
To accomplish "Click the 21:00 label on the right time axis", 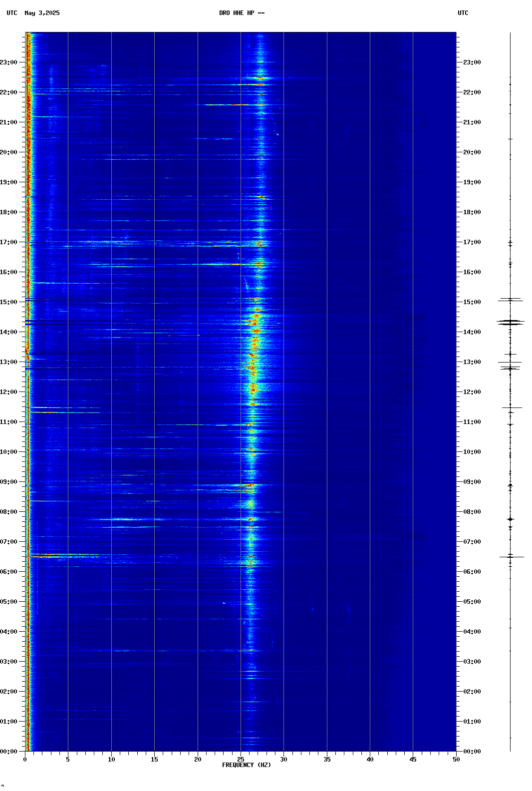I will click(472, 122).
